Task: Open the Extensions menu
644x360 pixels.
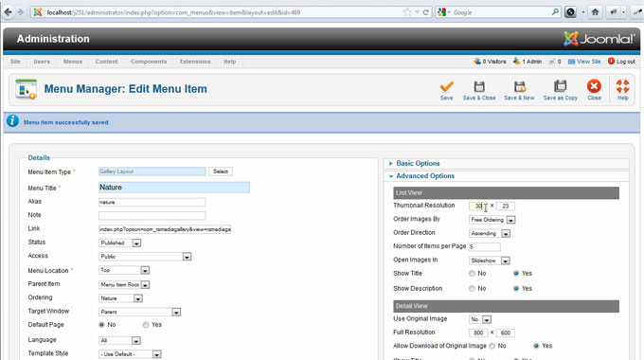Action: pos(195,62)
